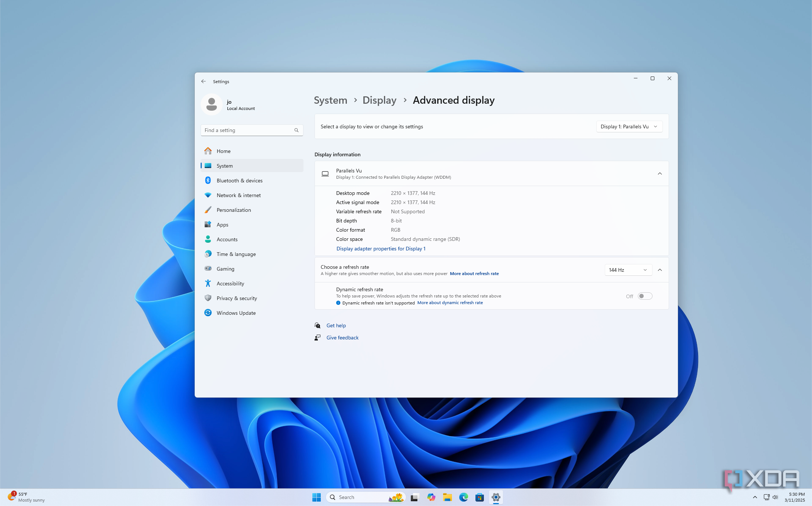Launch Microsoft Edge from taskbar
Screen dimensions: 812x506
coord(463,497)
